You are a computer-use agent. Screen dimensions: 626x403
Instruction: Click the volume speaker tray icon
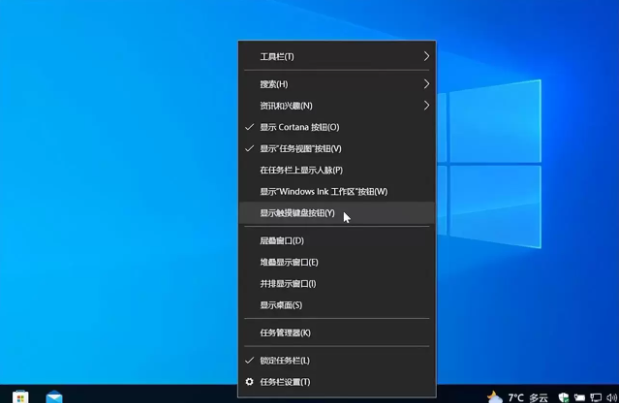click(x=611, y=397)
